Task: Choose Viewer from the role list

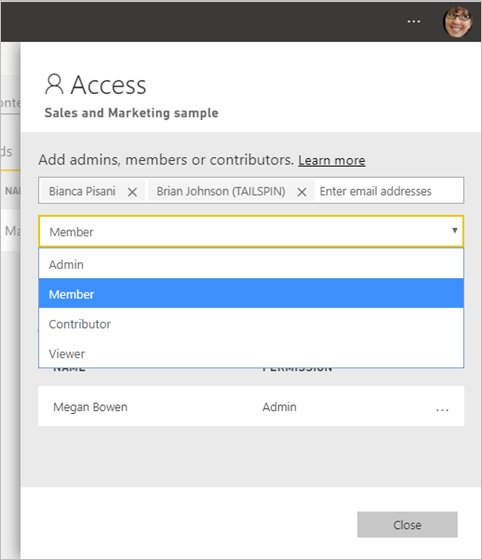Action: pos(251,353)
